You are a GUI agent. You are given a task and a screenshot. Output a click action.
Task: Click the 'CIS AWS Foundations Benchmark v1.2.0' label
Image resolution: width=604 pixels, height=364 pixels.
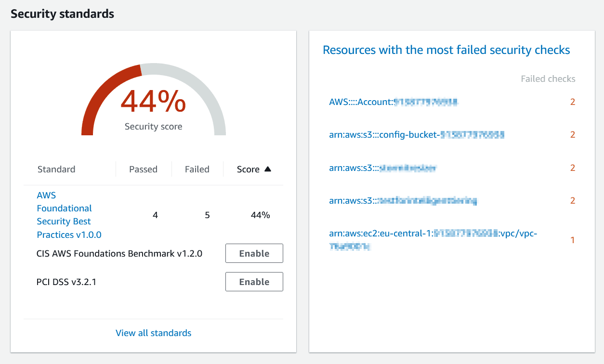[x=119, y=253]
